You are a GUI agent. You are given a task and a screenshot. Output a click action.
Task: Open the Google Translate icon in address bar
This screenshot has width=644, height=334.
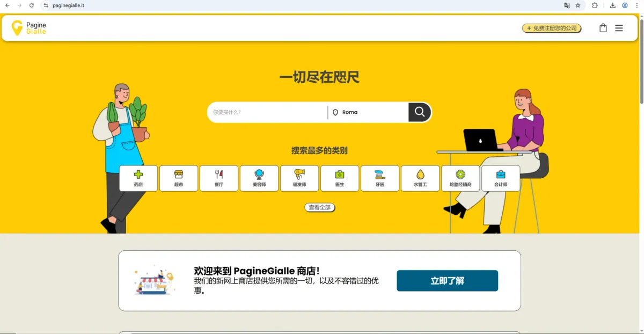(x=567, y=5)
